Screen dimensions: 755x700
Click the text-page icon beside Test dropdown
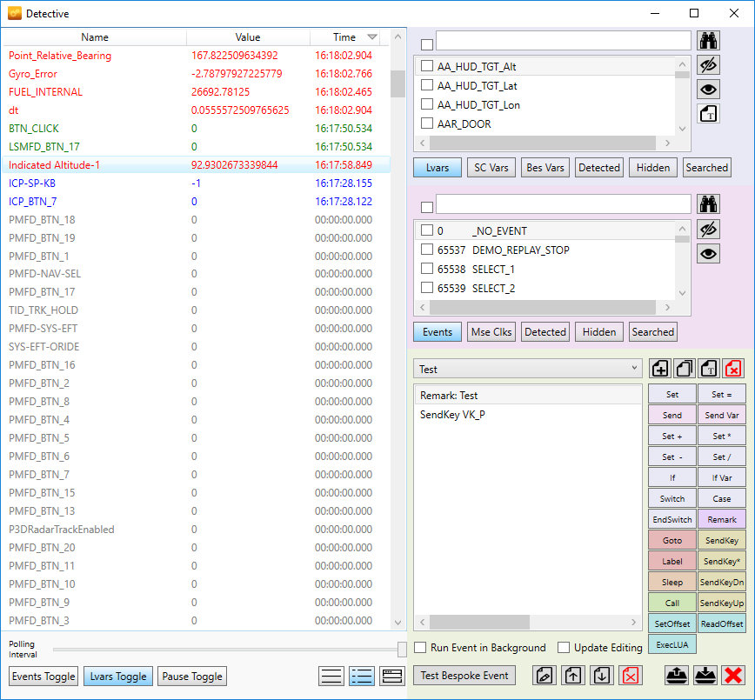click(x=709, y=369)
